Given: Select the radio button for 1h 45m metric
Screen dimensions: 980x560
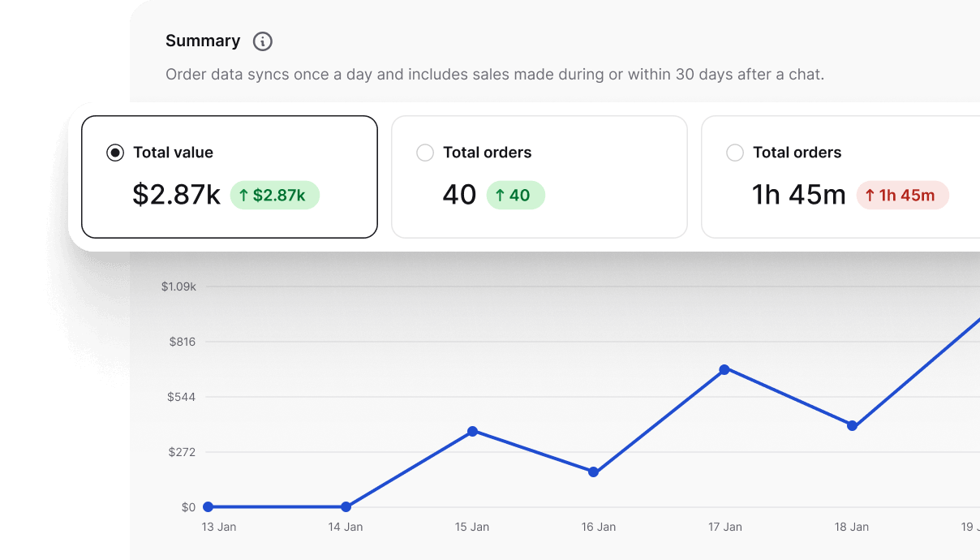Looking at the screenshot, I should [x=735, y=152].
